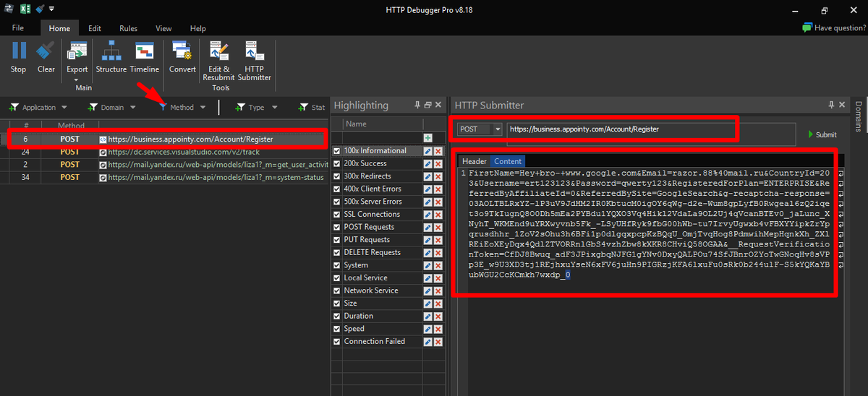Select the dc.services.visualstudio.com track row
868x396 pixels.
click(x=165, y=152)
